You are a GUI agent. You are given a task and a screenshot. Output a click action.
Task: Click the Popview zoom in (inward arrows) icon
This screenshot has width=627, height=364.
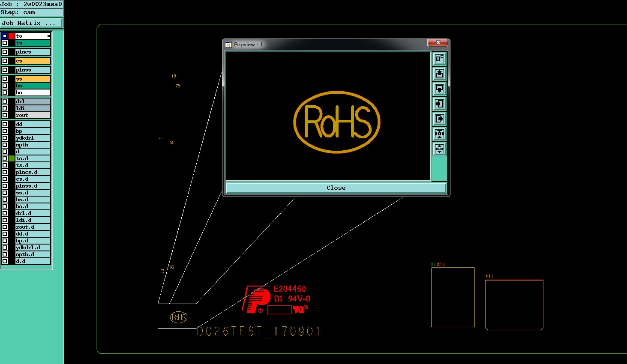point(439,134)
